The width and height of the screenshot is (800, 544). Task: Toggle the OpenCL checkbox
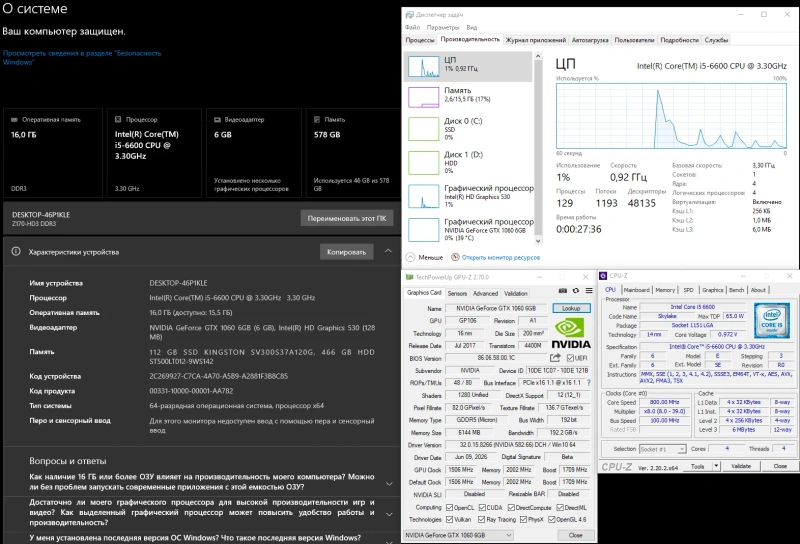449,507
